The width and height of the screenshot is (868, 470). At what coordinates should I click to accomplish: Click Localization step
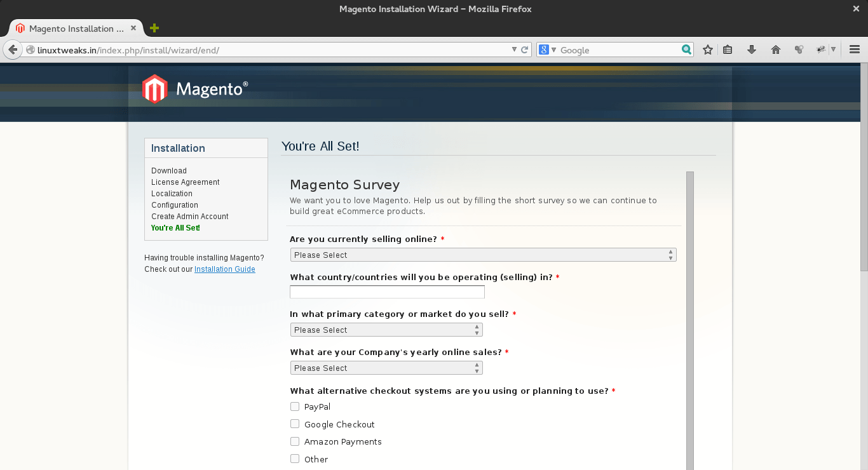[x=172, y=194]
